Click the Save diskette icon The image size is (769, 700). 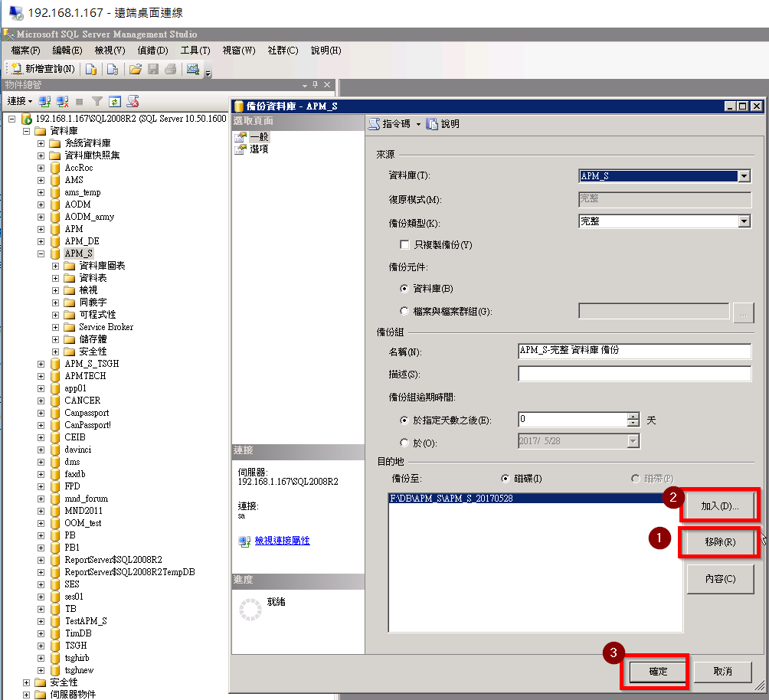tap(153, 69)
